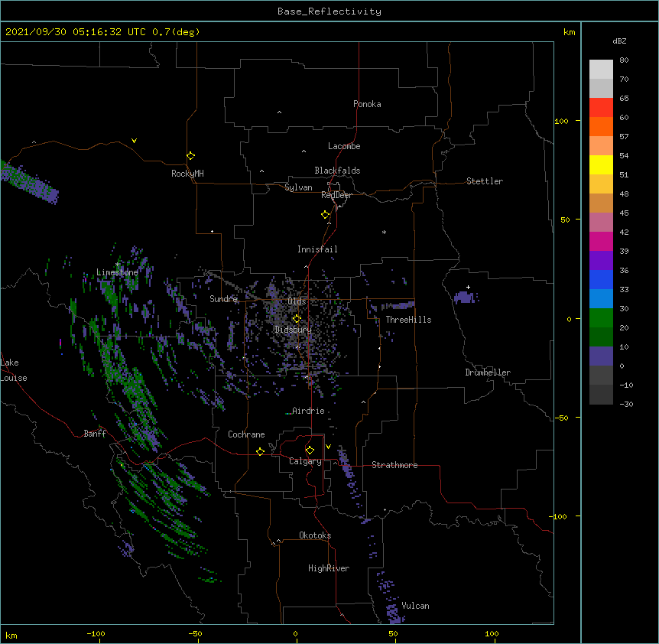Screen dimensions: 659x644
Task: Select the yellow diamond marker above Calgary
Action: click(x=310, y=450)
